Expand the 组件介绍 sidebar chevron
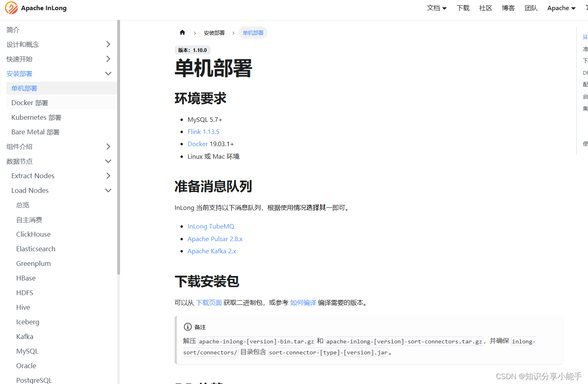 [108, 147]
